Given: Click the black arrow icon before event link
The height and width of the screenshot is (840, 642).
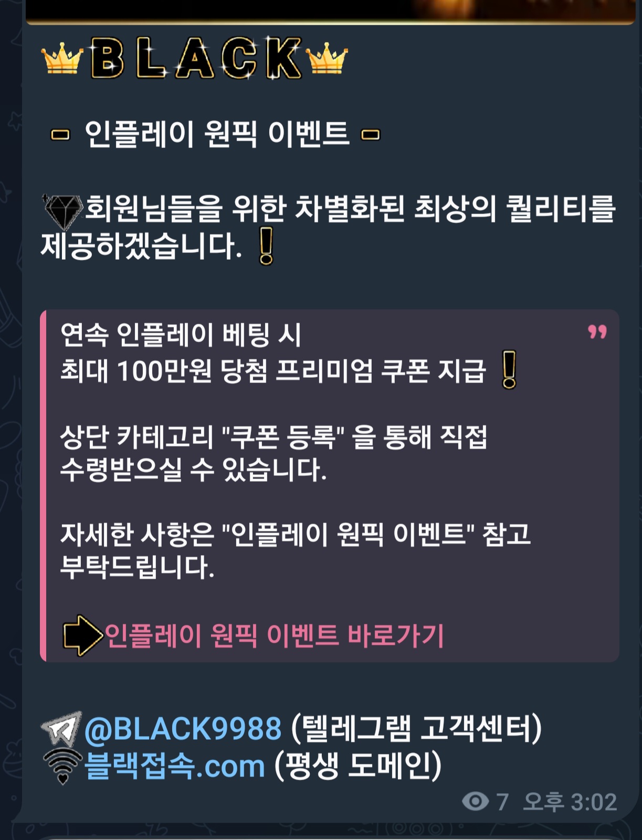Looking at the screenshot, I should (83, 635).
